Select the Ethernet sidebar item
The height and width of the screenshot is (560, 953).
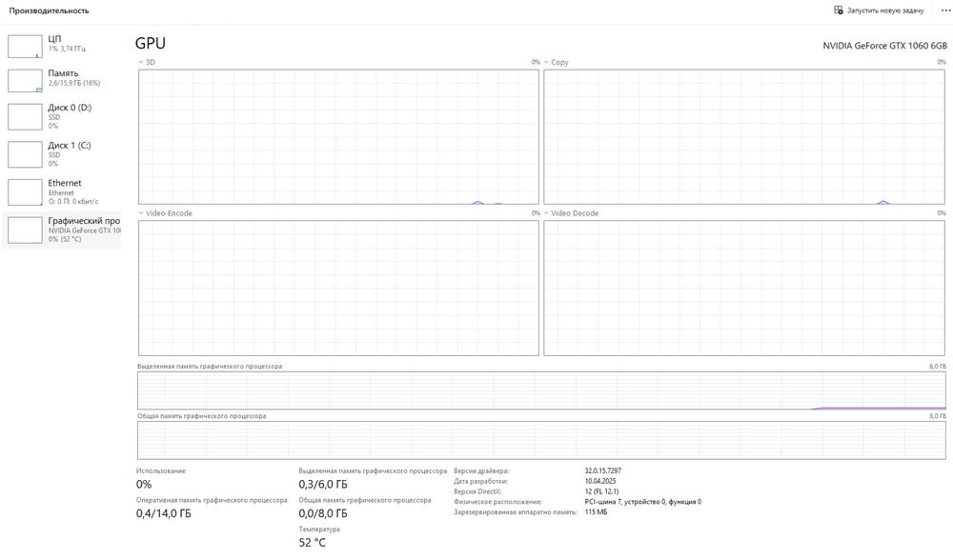click(x=62, y=192)
